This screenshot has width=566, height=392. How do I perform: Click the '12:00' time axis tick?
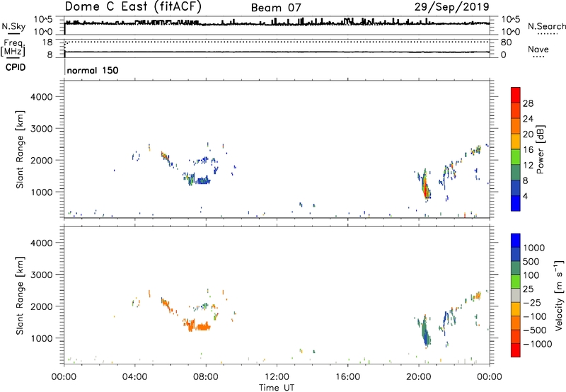(x=277, y=377)
